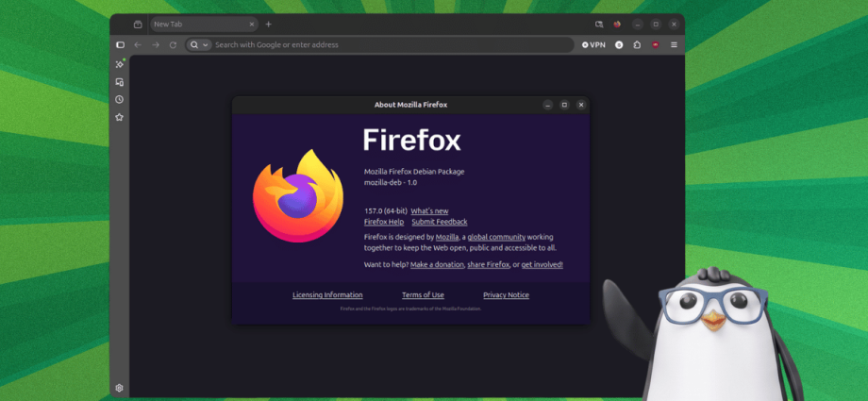Image resolution: width=868 pixels, height=401 pixels.
Task: Close the New Tab tab
Action: [x=251, y=25]
